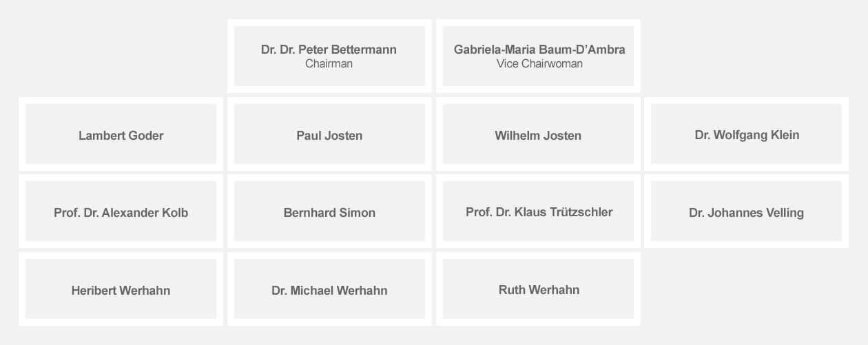Select the Dr. Dr. Peter Bettermann card

click(329, 56)
